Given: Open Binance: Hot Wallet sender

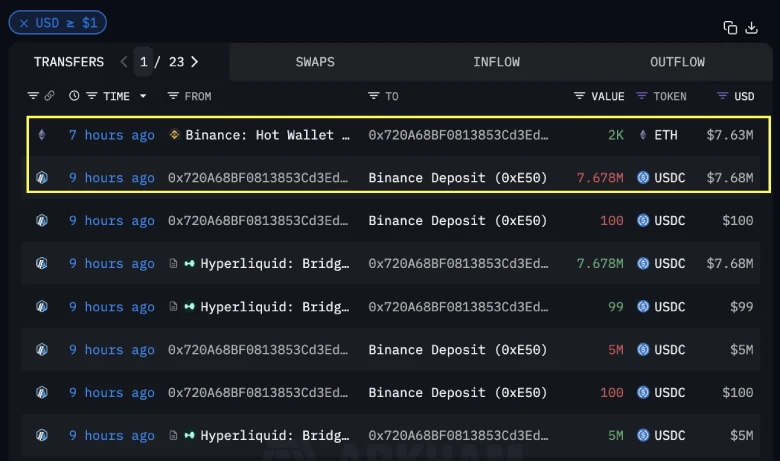Looking at the screenshot, I should click(x=267, y=135).
